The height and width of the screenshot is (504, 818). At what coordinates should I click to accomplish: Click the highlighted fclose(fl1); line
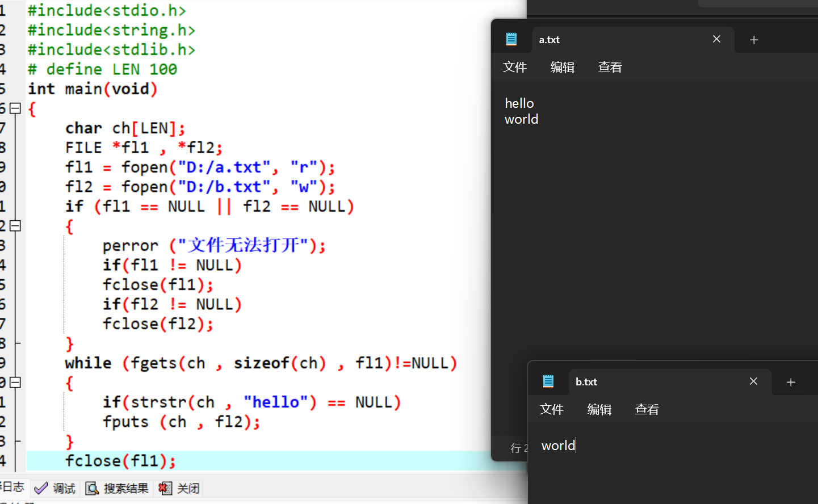(120, 460)
